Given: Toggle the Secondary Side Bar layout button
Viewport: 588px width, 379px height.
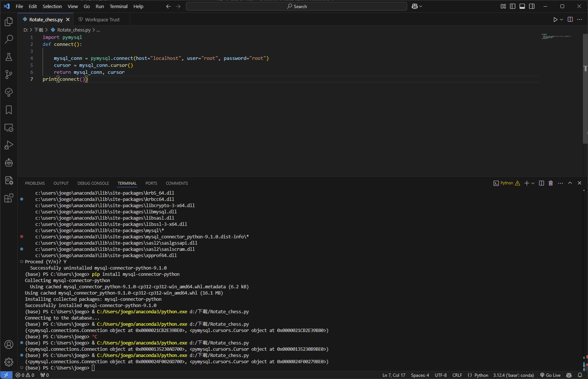Looking at the screenshot, I should [x=532, y=6].
